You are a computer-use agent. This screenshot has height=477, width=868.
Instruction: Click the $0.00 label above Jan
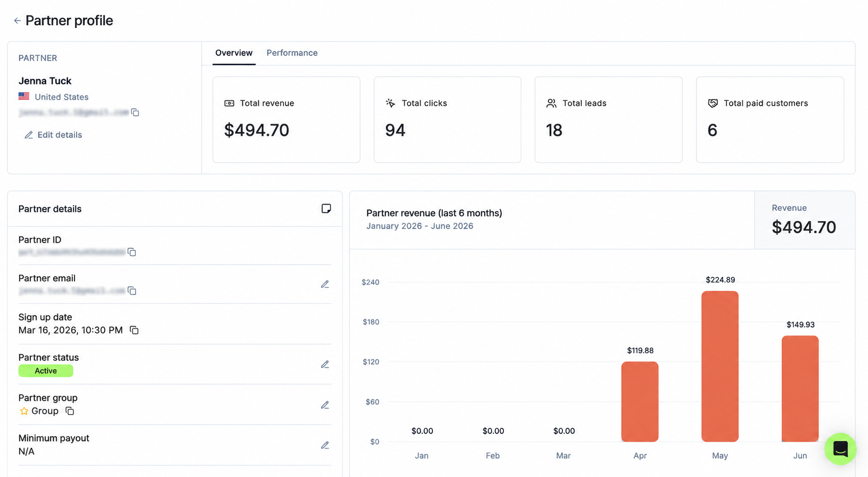422,431
